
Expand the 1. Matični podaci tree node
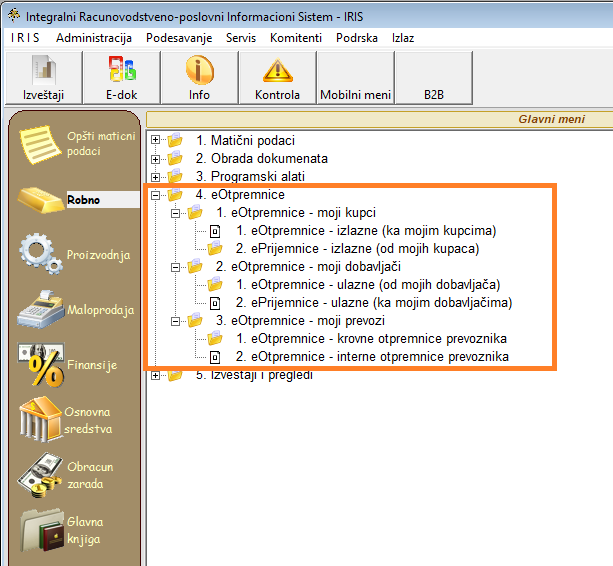pyautogui.click(x=155, y=141)
